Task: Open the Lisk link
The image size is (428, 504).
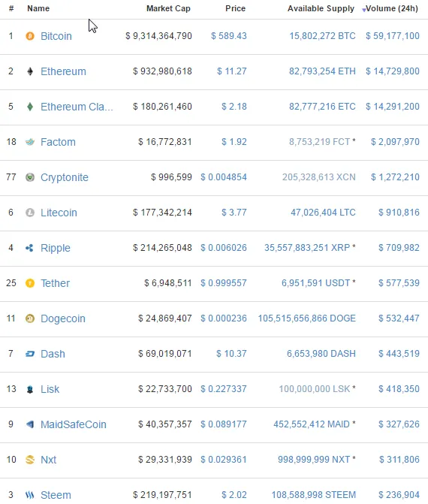Action: click(50, 389)
